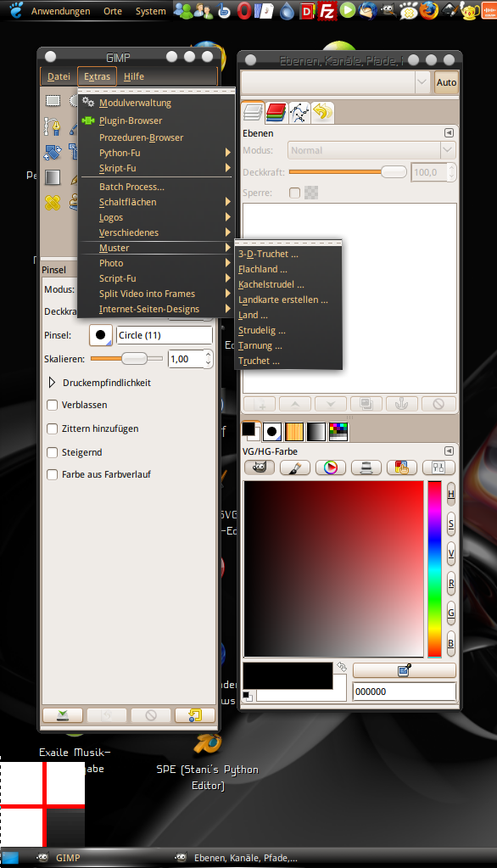
Task: Click the lower layer button
Action: click(x=331, y=404)
